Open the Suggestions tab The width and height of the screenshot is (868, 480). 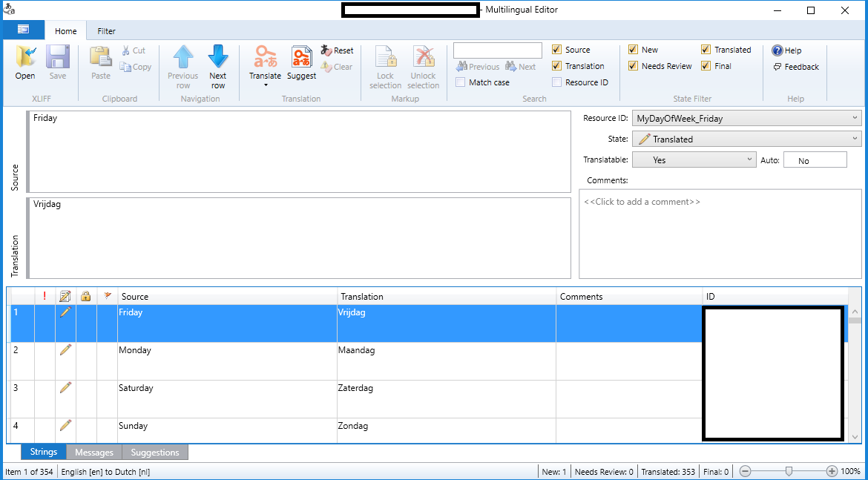[154, 452]
